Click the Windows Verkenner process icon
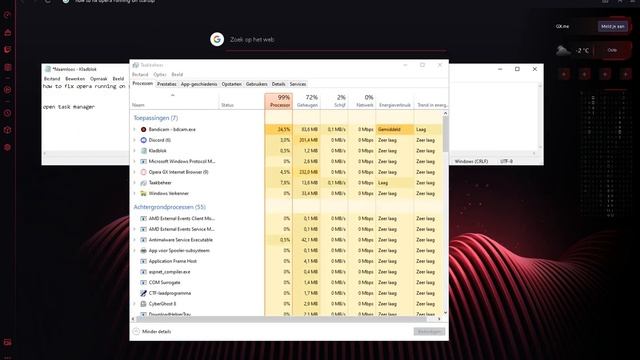This screenshot has width=640, height=360. tap(143, 193)
